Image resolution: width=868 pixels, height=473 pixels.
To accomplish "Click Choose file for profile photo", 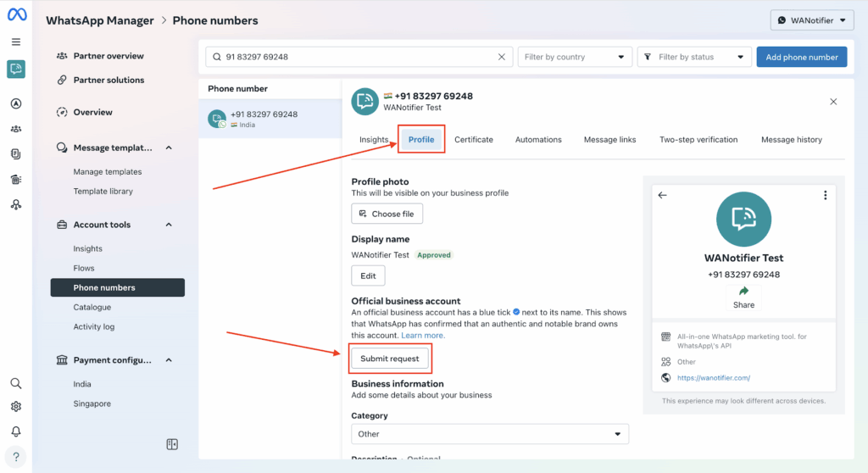I will coord(387,214).
